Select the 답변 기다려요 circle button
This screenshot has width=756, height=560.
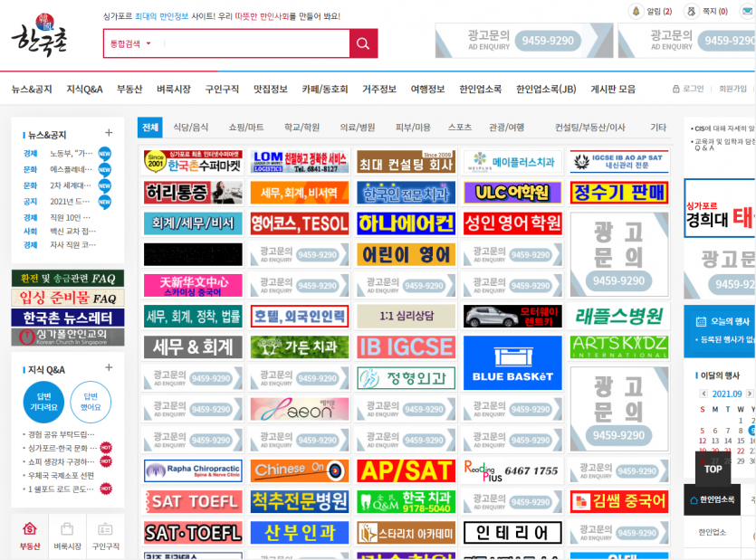43,402
